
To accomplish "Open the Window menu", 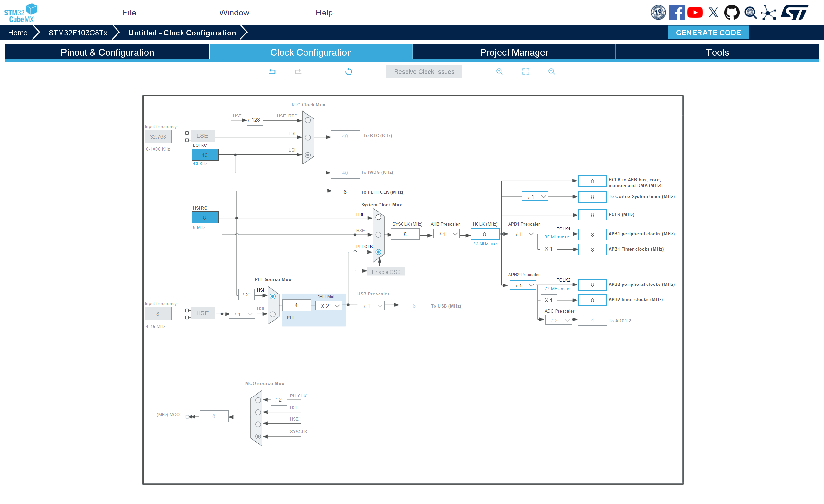I will [234, 13].
